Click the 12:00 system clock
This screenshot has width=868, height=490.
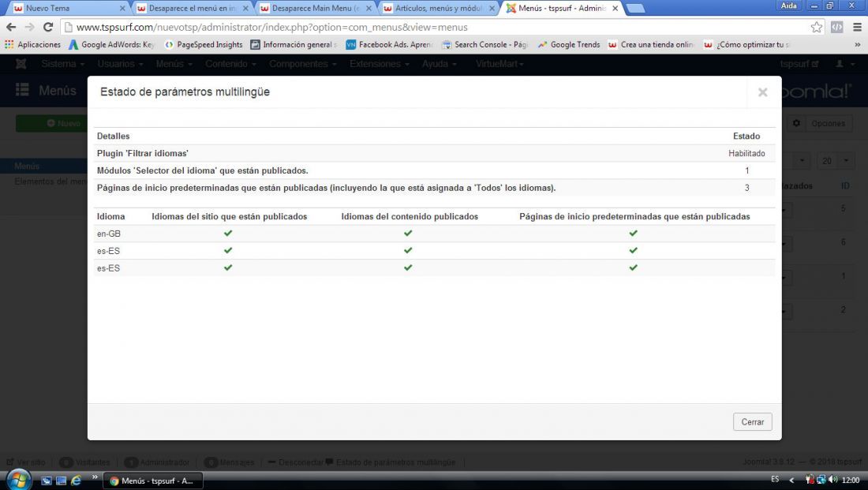(851, 480)
